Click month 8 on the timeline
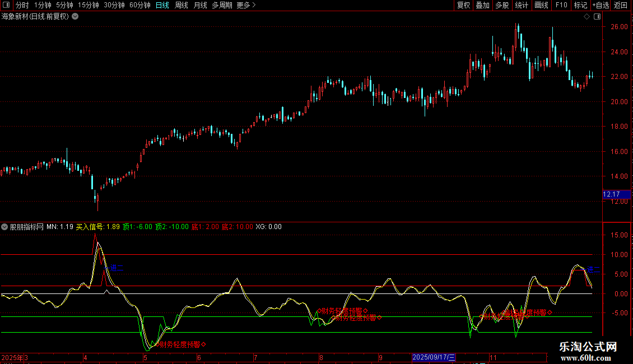 321,357
